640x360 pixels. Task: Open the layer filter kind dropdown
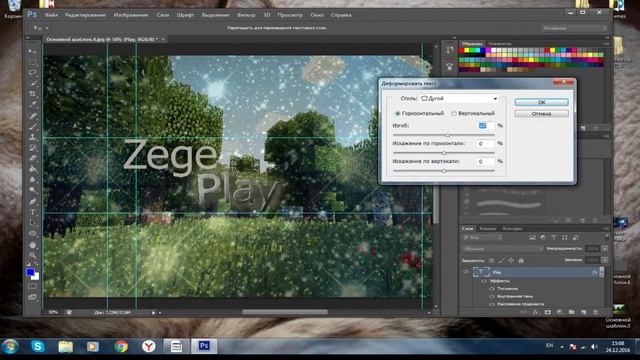click(482, 237)
